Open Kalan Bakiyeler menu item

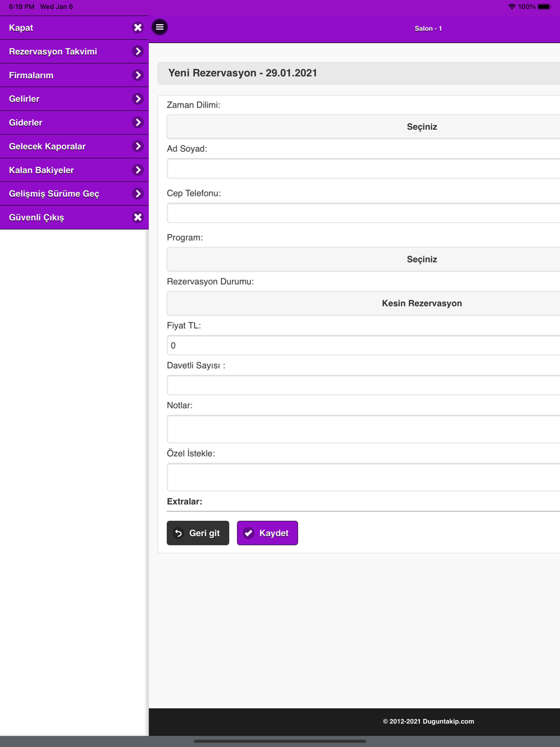[x=74, y=170]
